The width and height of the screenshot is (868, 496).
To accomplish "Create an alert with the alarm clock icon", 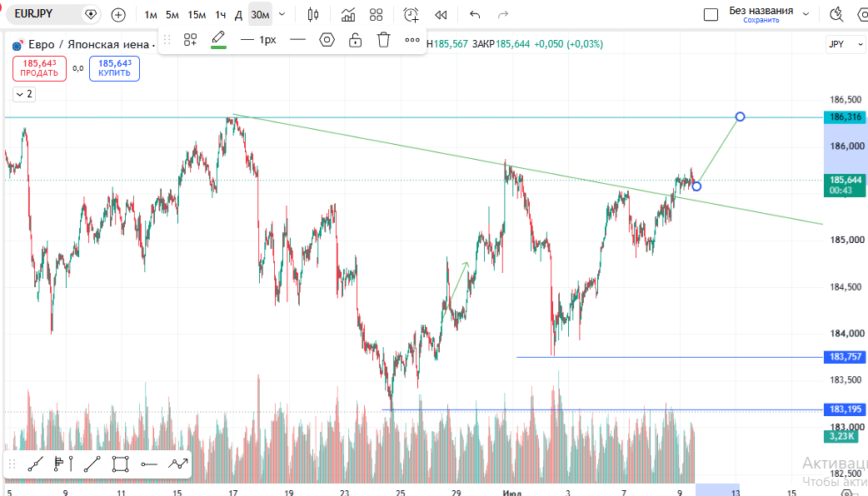I will tap(411, 15).
